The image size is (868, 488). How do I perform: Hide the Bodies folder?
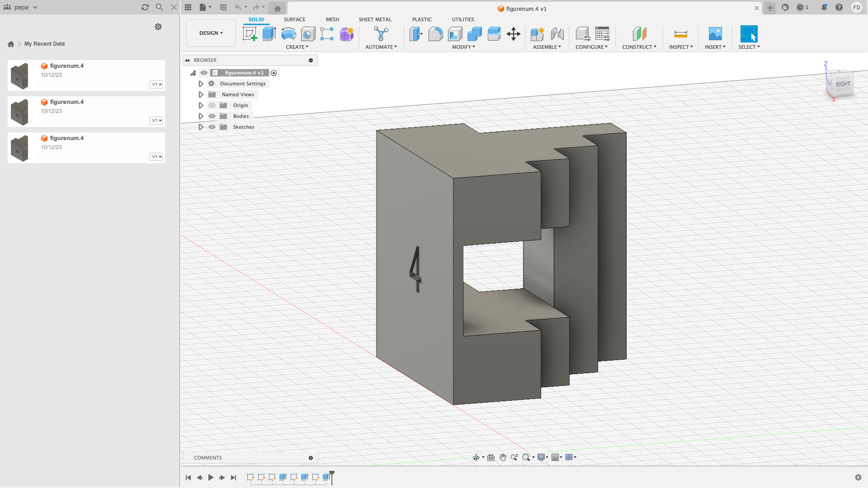point(212,116)
